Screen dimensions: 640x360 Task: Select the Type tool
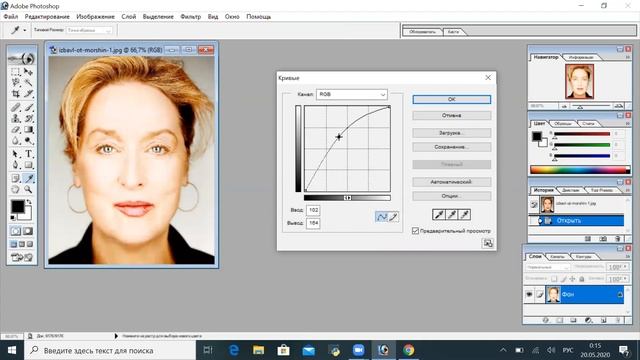(x=28, y=154)
